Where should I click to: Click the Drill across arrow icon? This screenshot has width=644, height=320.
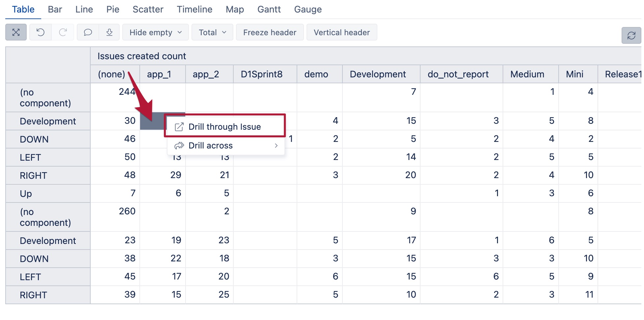(179, 145)
